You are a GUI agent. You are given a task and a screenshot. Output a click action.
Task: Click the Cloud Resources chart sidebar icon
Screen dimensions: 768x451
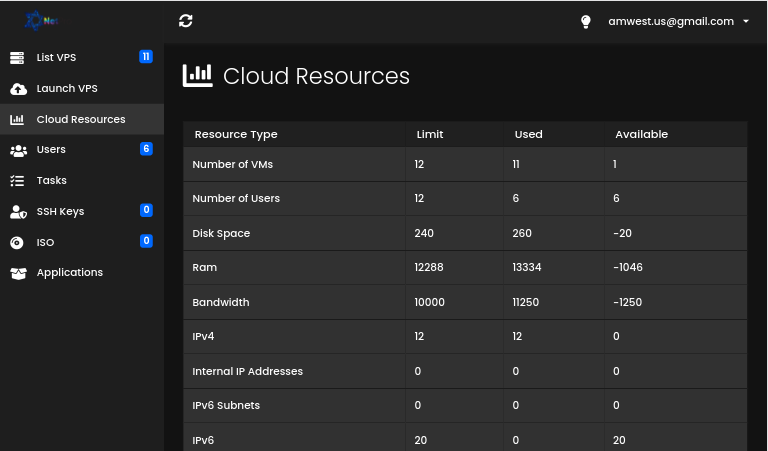17,119
